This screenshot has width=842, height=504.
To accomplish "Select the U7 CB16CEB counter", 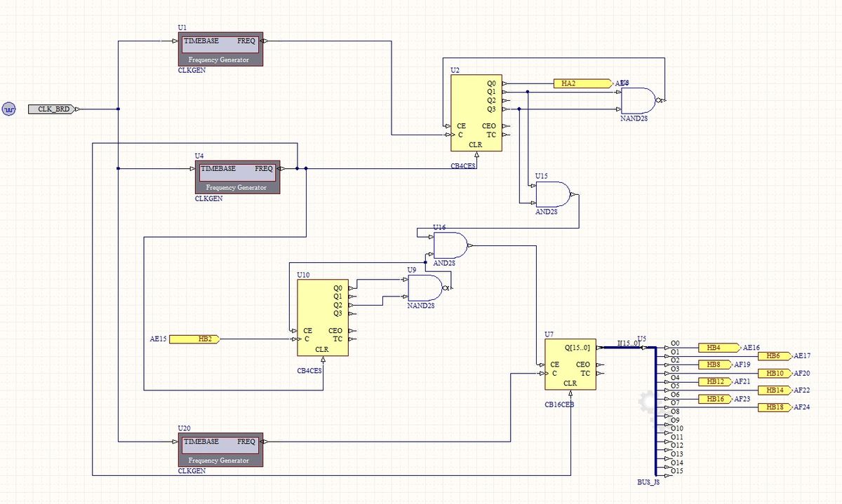I will (570, 365).
